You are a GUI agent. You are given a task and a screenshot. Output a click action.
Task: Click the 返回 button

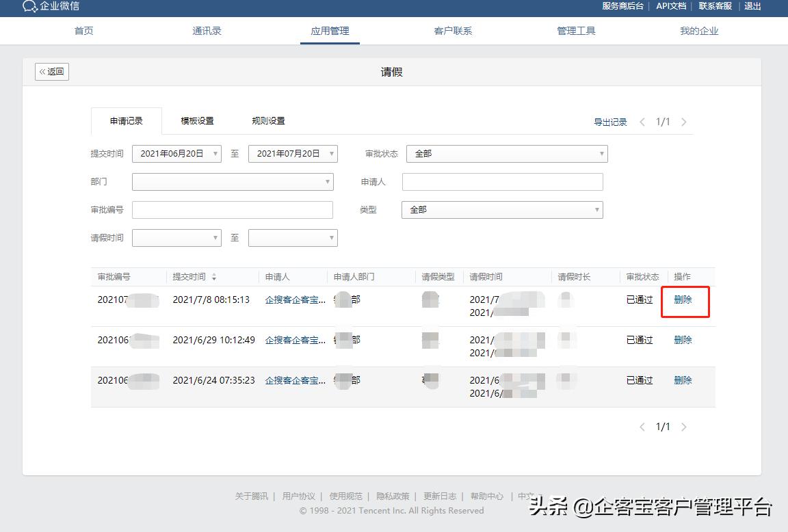51,71
